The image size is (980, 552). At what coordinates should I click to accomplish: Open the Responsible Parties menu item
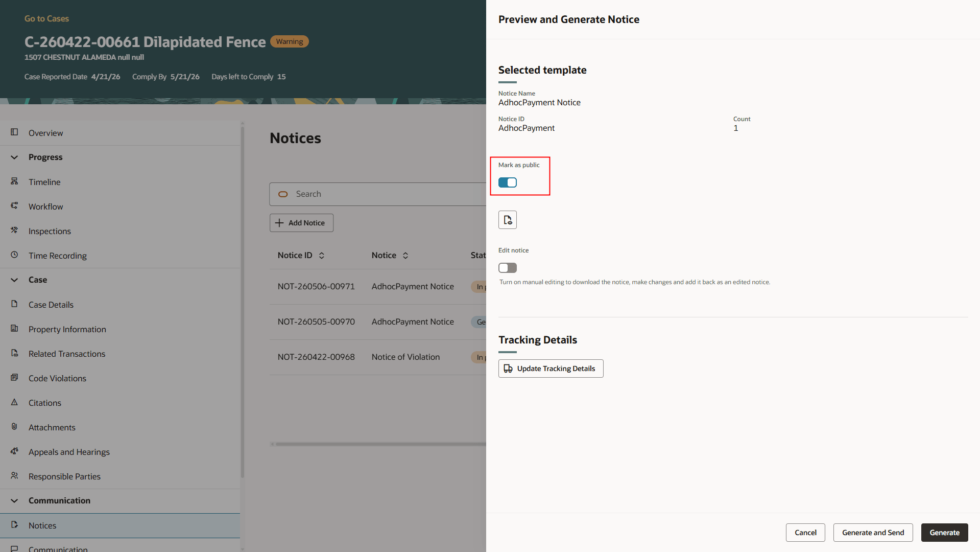(x=120, y=476)
